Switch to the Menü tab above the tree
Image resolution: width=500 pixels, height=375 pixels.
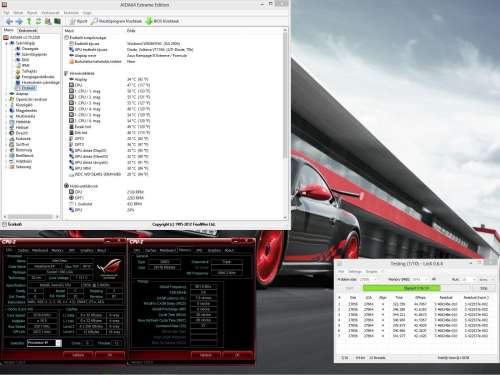[x=9, y=30]
